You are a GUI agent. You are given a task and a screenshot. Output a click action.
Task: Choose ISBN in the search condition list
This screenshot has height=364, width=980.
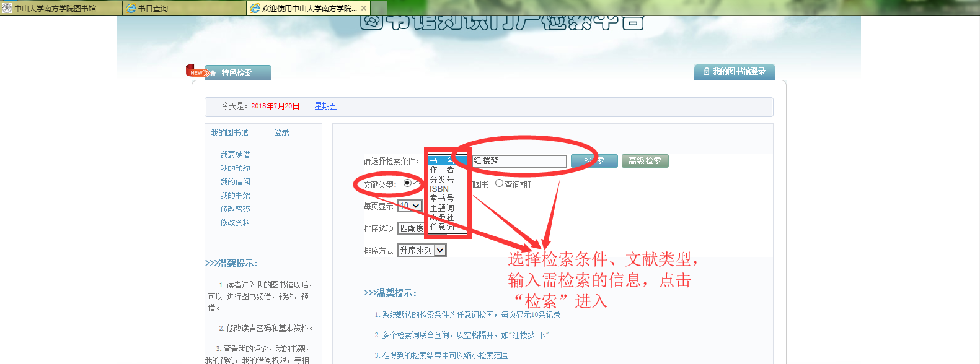(439, 189)
